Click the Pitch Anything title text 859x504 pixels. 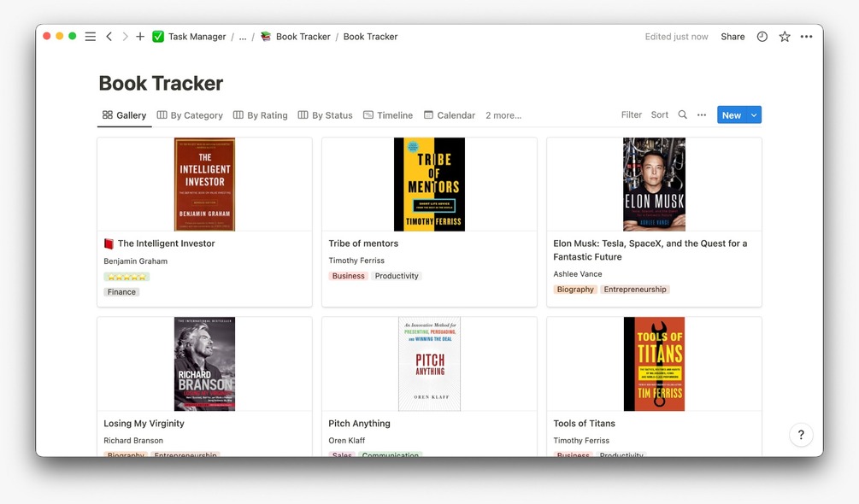tap(359, 424)
